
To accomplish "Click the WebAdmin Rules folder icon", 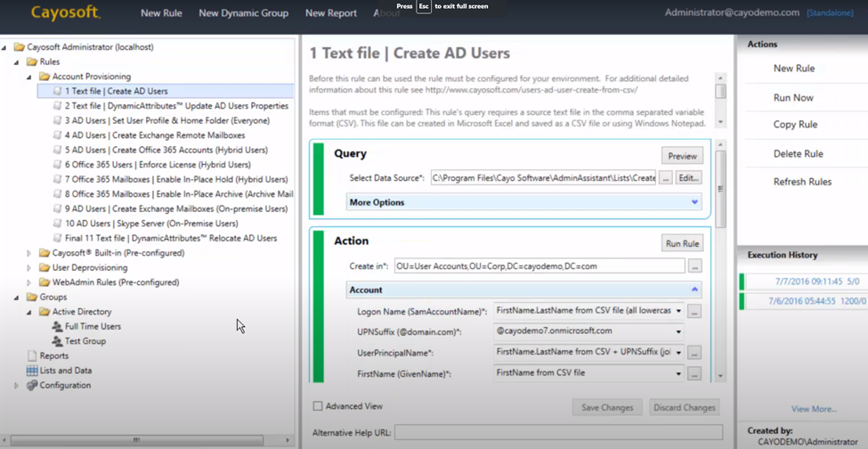I will [x=45, y=282].
